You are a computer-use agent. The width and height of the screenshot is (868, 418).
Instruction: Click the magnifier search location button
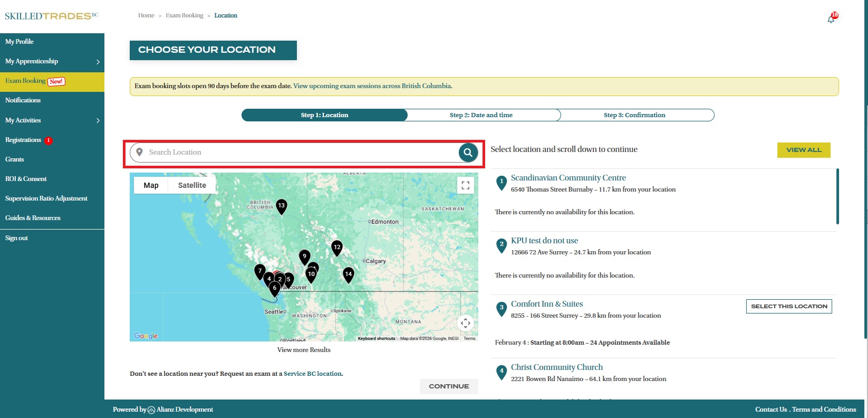[x=468, y=153]
